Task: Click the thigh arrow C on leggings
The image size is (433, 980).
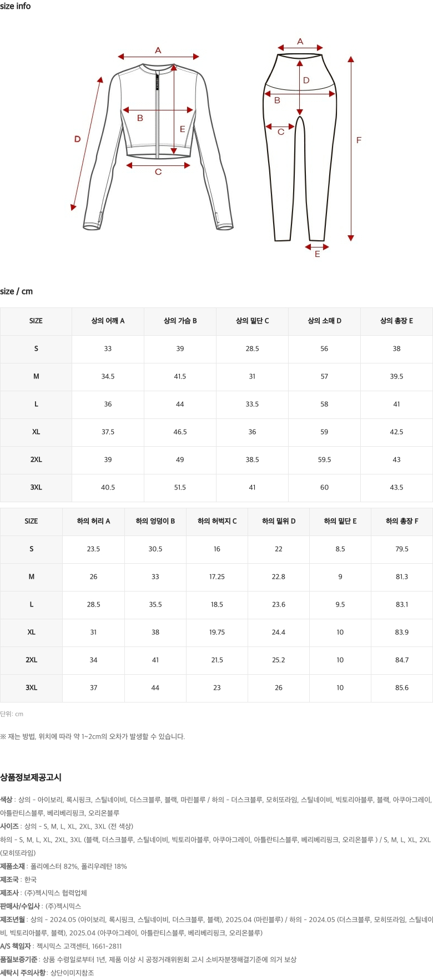Action: (x=280, y=127)
